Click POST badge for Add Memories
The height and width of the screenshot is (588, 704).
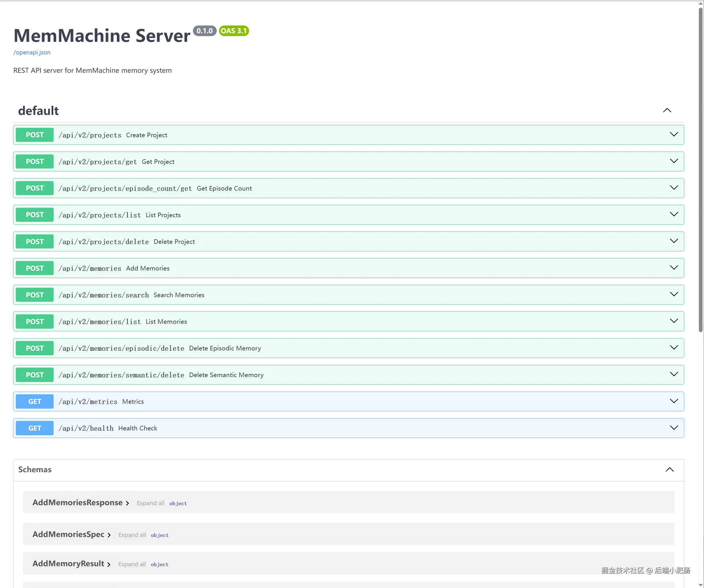coord(34,268)
